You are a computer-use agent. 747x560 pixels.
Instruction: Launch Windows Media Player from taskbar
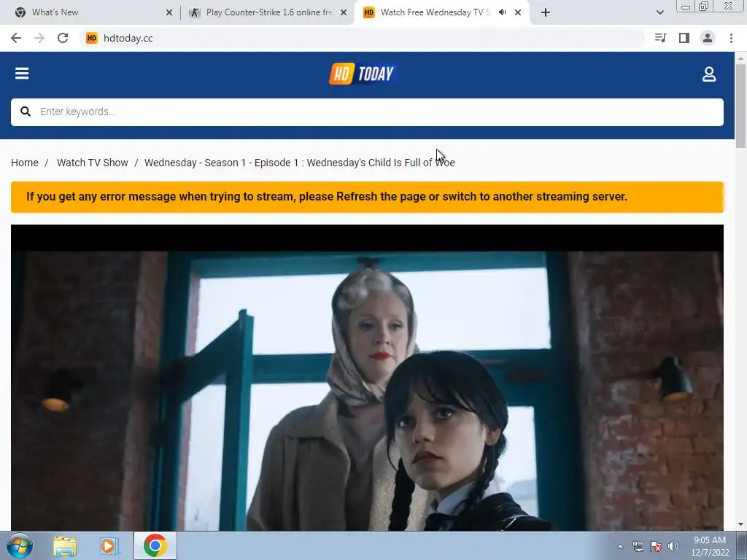(109, 546)
